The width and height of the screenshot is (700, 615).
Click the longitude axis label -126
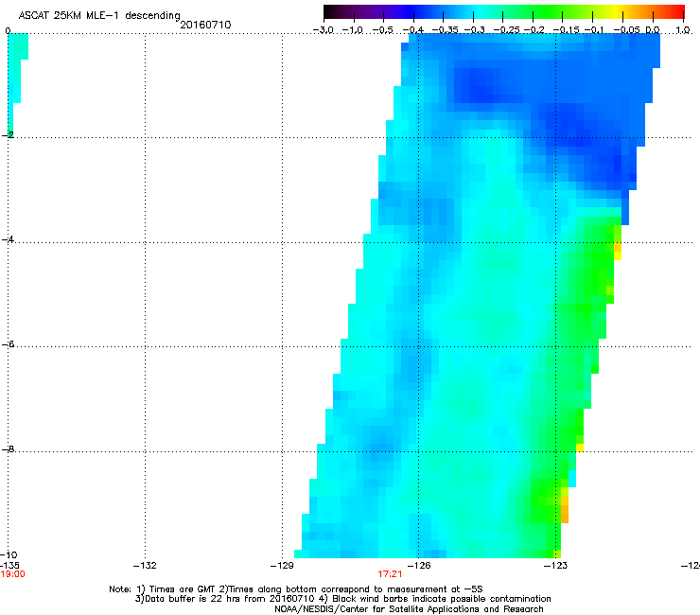(419, 566)
